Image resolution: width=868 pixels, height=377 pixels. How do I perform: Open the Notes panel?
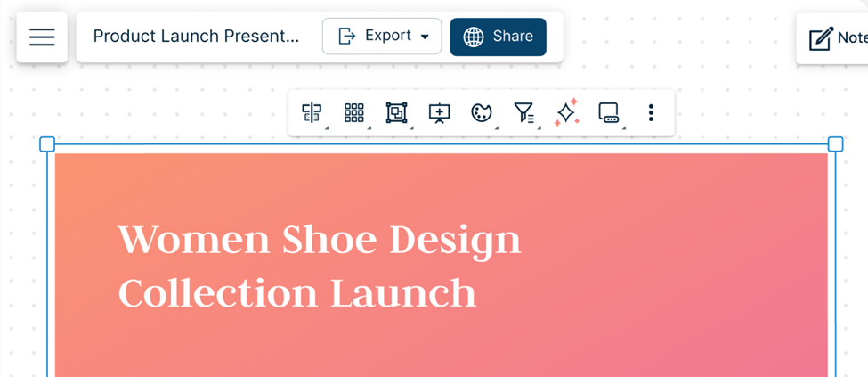837,38
